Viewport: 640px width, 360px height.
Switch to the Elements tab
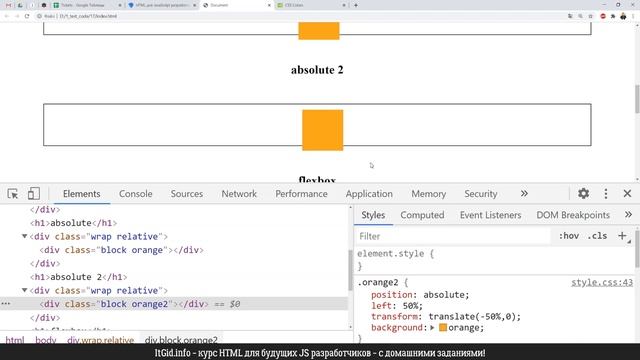click(82, 194)
